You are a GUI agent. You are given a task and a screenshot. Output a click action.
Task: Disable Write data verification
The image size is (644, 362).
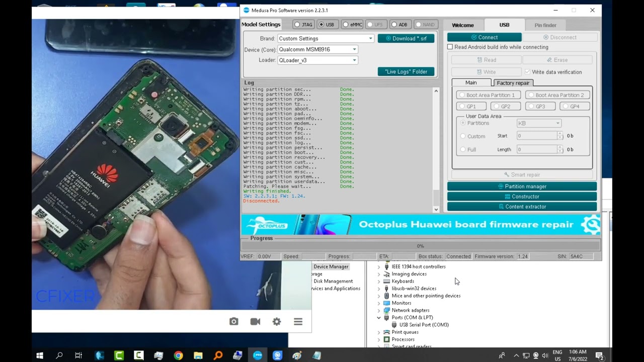pyautogui.click(x=527, y=71)
